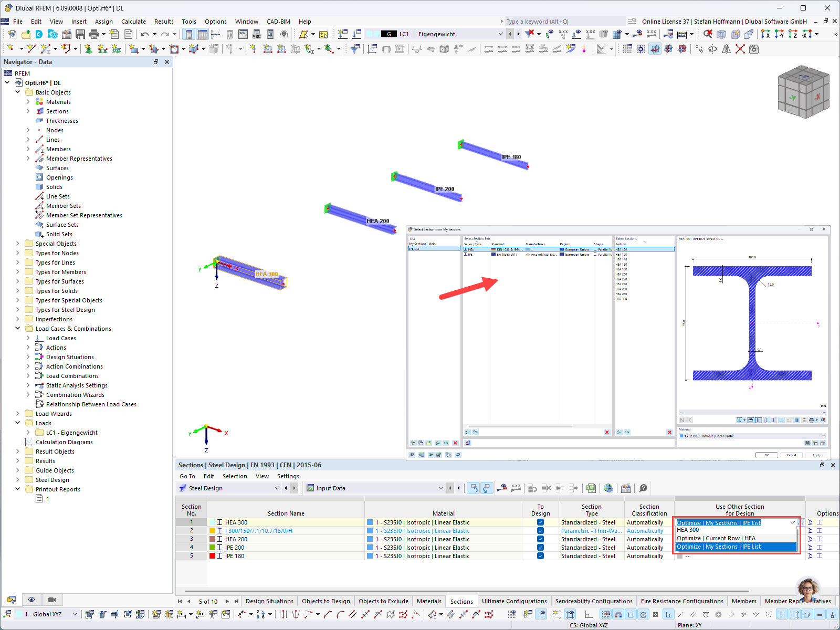The image size is (840, 630).
Task: Click the orange swatch of section row 2
Action: pos(212,531)
